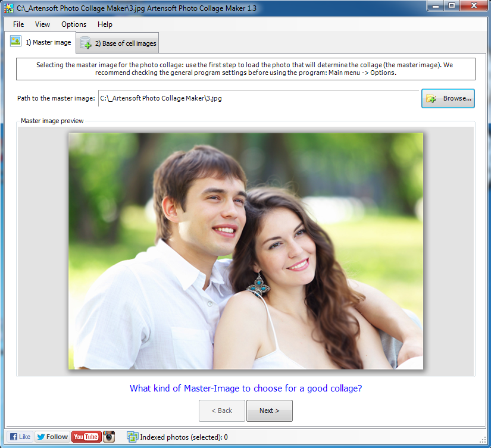Screen dimensions: 491x448
Task: Click the instruction text about selecting master image
Action: (x=246, y=69)
